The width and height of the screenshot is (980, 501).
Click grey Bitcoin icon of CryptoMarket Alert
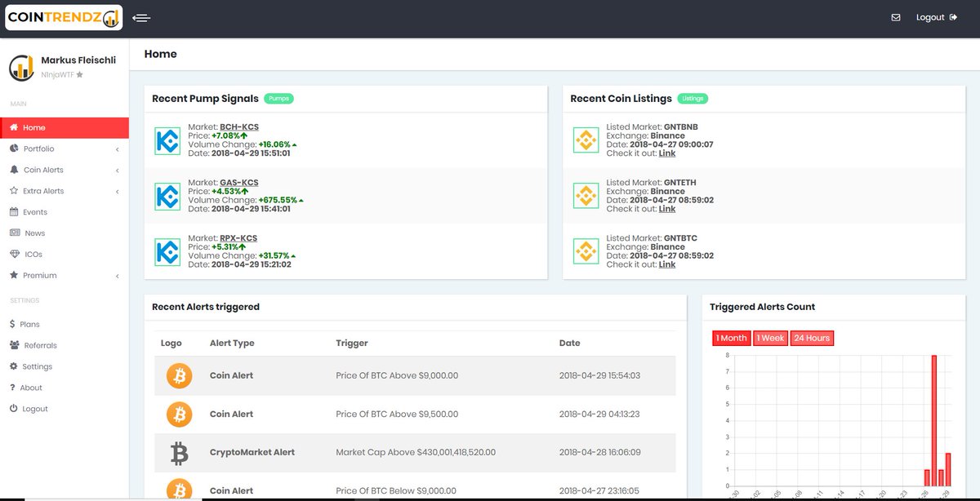(x=179, y=452)
